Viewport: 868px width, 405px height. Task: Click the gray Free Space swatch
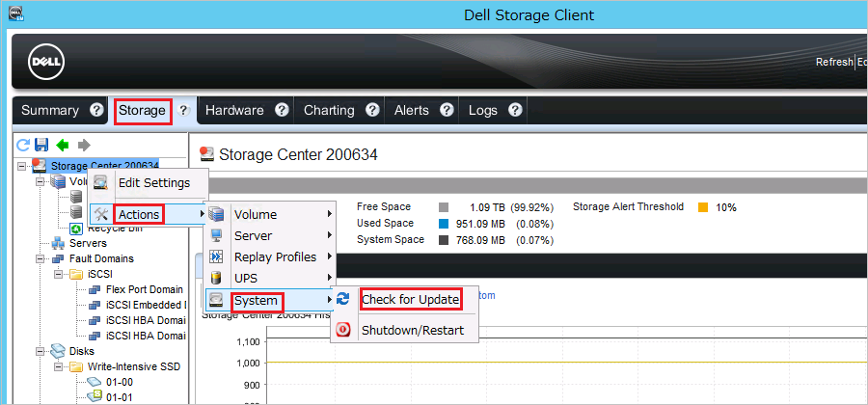tap(443, 208)
